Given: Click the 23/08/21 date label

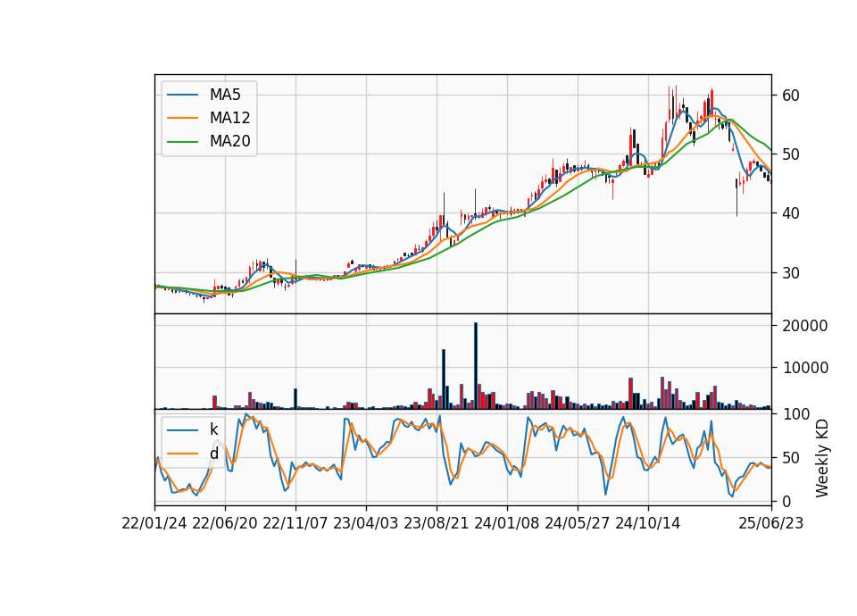Looking at the screenshot, I should click(x=437, y=523).
